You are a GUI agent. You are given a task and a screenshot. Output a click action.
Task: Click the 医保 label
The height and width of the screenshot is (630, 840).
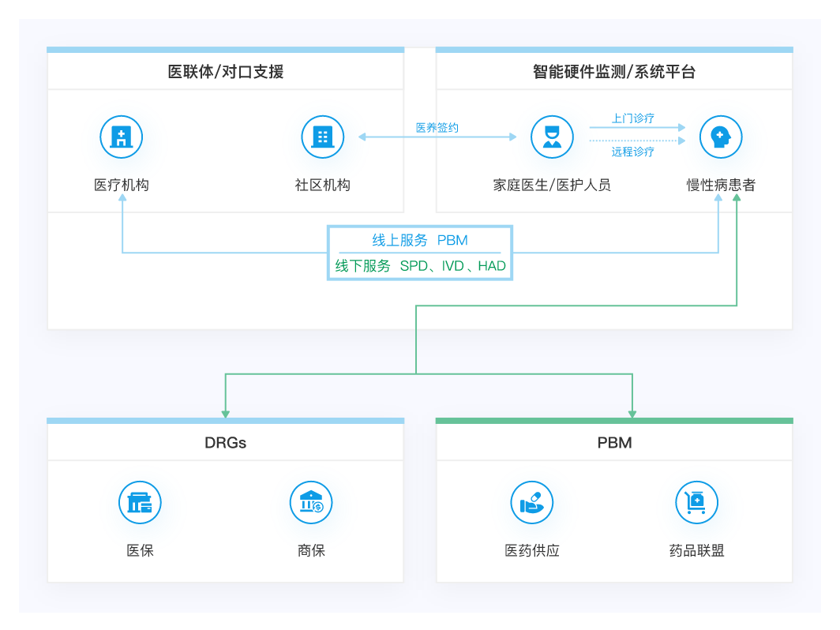(140, 550)
